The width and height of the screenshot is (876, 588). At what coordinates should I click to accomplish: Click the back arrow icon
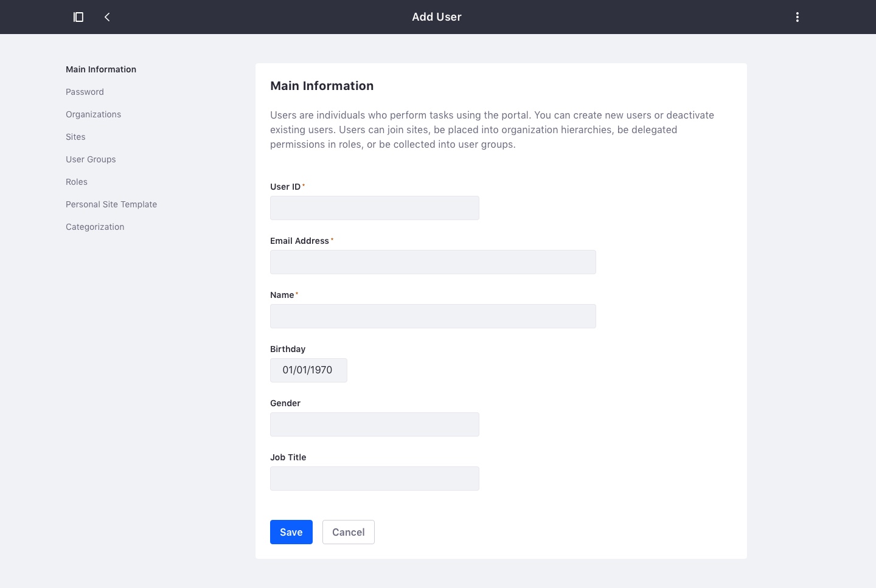pos(107,17)
